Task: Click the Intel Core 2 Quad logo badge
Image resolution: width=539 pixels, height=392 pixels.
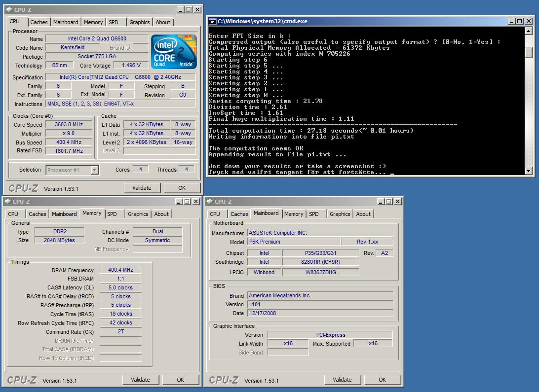Action: click(x=174, y=51)
